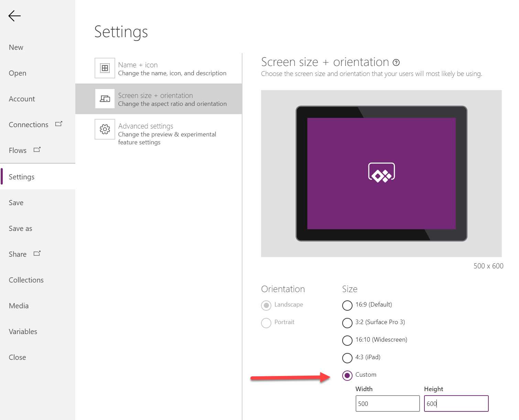Image resolution: width=519 pixels, height=420 pixels.
Task: Select Landscape orientation
Action: [x=266, y=305]
